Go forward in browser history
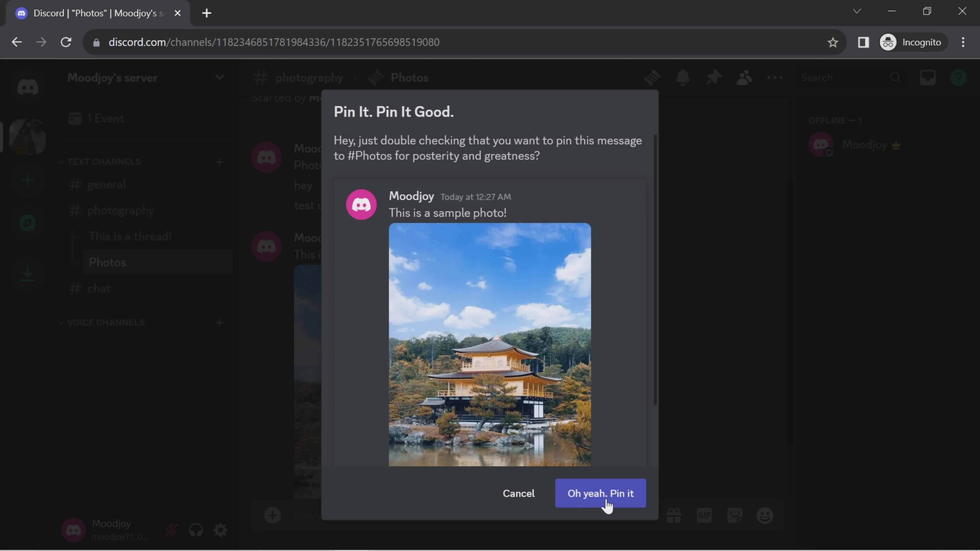 pyautogui.click(x=41, y=42)
